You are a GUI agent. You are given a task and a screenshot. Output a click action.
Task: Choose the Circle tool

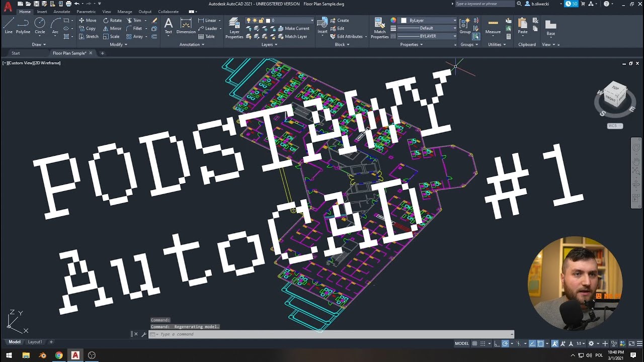[x=40, y=26]
